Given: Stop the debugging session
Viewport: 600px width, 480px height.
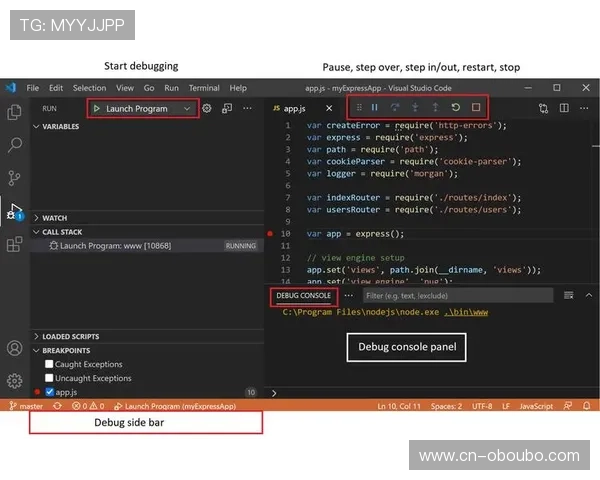Looking at the screenshot, I should click(x=476, y=107).
